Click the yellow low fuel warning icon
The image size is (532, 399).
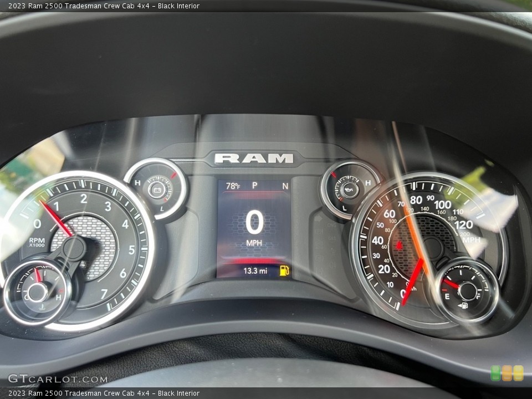(284, 271)
